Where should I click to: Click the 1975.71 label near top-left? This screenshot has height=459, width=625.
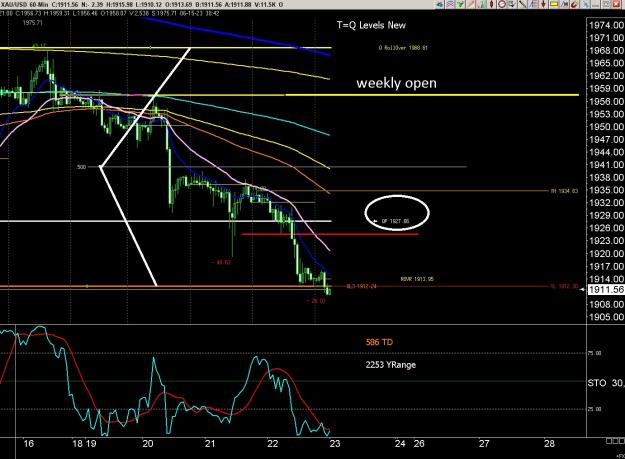tap(32, 23)
